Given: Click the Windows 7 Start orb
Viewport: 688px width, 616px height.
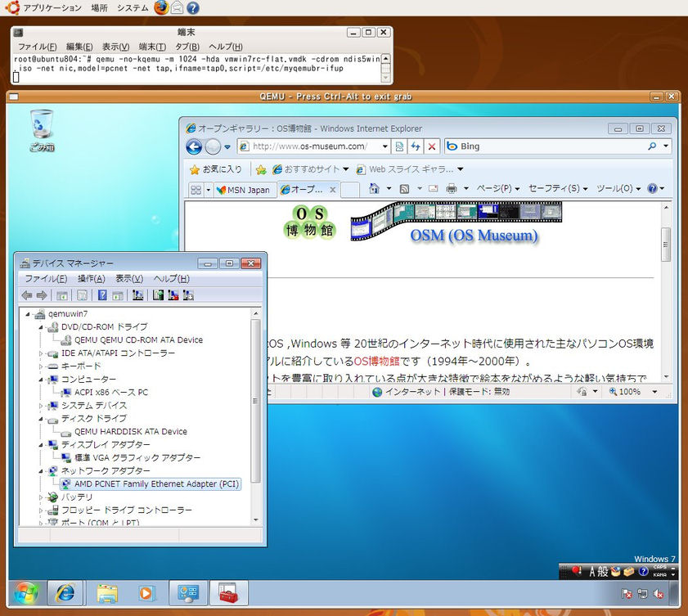Looking at the screenshot, I should tap(26, 594).
